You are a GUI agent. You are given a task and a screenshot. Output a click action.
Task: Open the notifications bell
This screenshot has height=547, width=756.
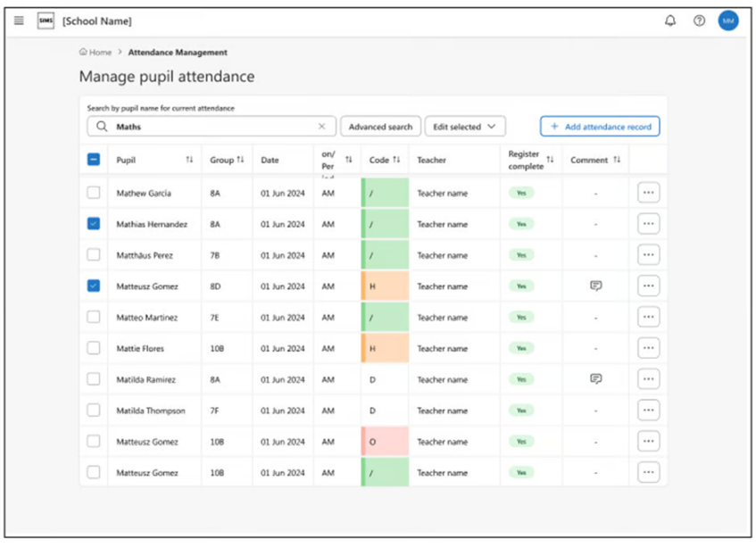tap(670, 21)
